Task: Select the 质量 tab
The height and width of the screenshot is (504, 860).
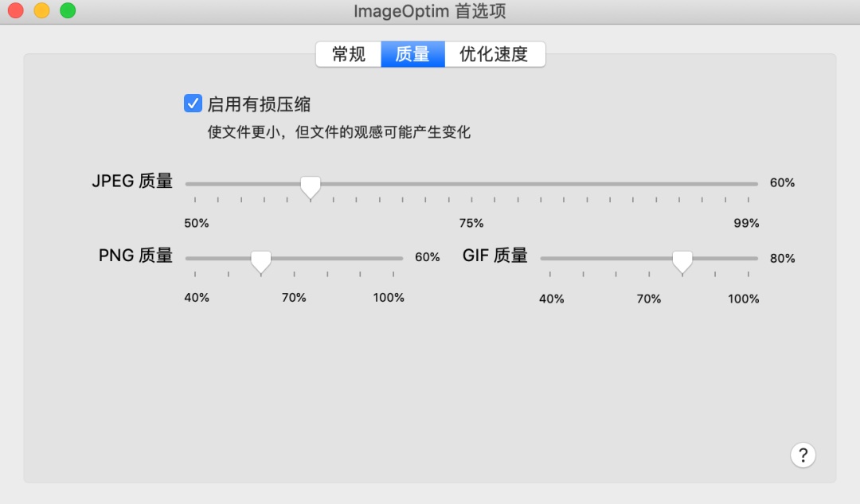Action: pyautogui.click(x=412, y=54)
